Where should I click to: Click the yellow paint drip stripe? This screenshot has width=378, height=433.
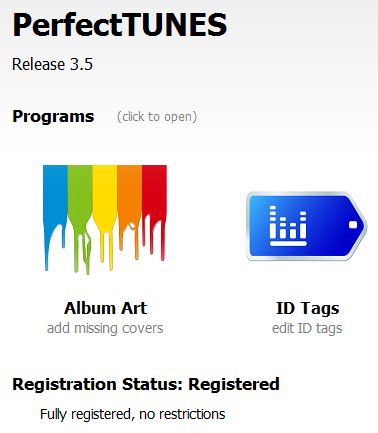(x=105, y=217)
